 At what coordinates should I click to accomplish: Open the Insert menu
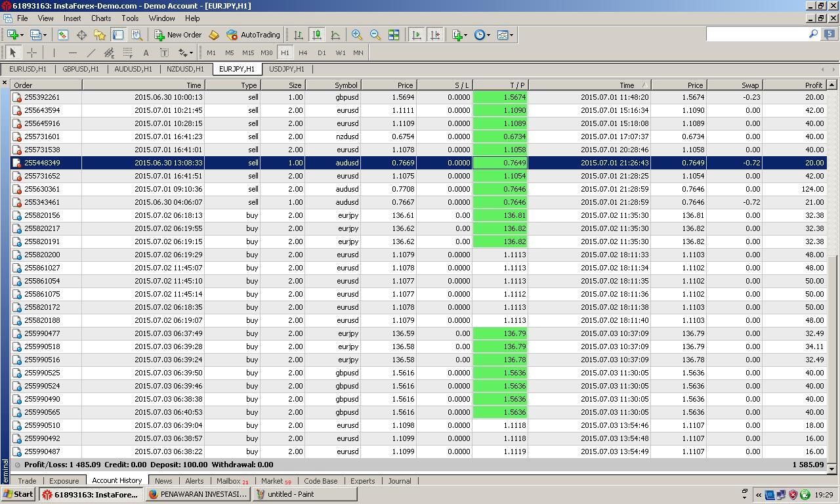tap(72, 18)
